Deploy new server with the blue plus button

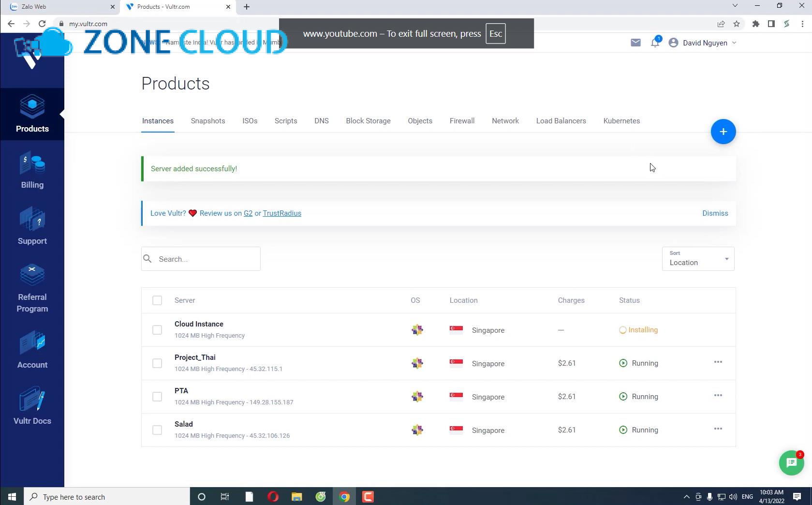(x=723, y=131)
